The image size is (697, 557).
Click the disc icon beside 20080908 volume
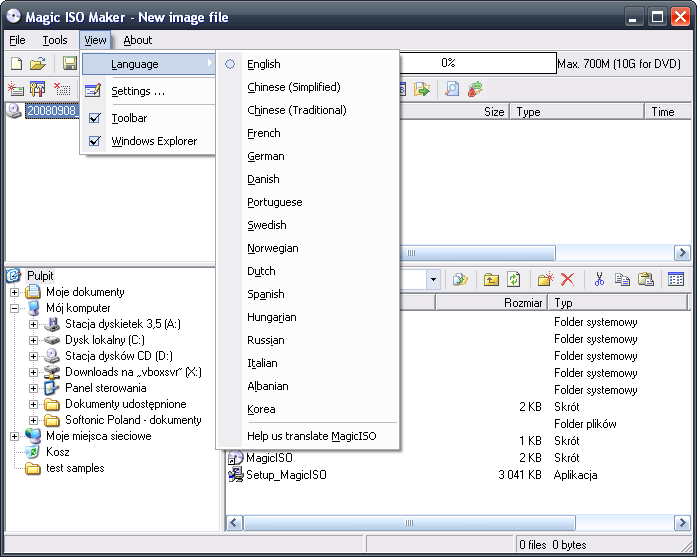click(14, 111)
